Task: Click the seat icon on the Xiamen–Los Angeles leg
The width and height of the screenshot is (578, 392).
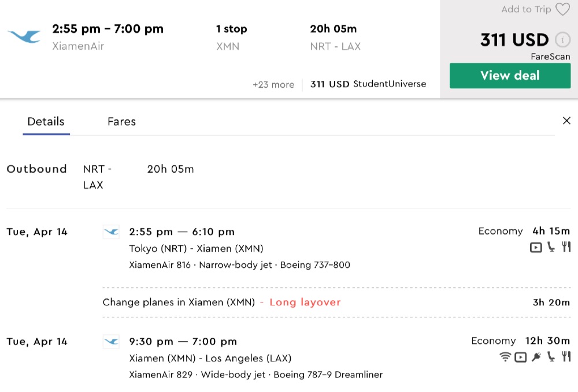Action: click(x=551, y=357)
